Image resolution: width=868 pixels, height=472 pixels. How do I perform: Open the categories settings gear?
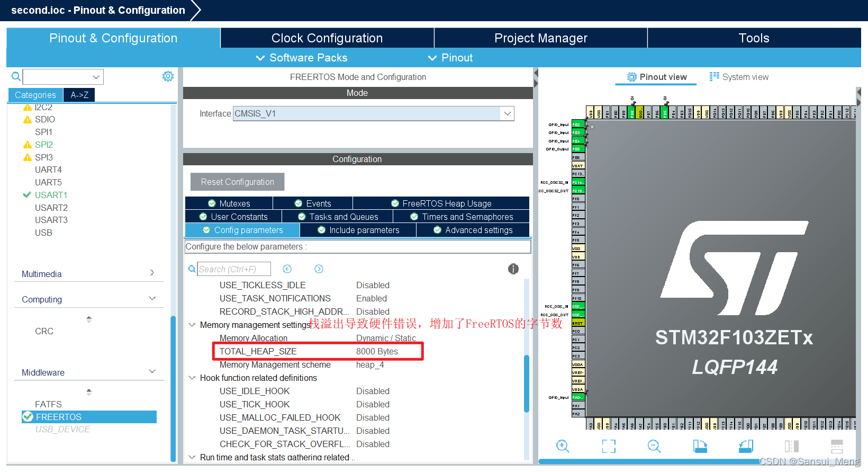(x=168, y=76)
